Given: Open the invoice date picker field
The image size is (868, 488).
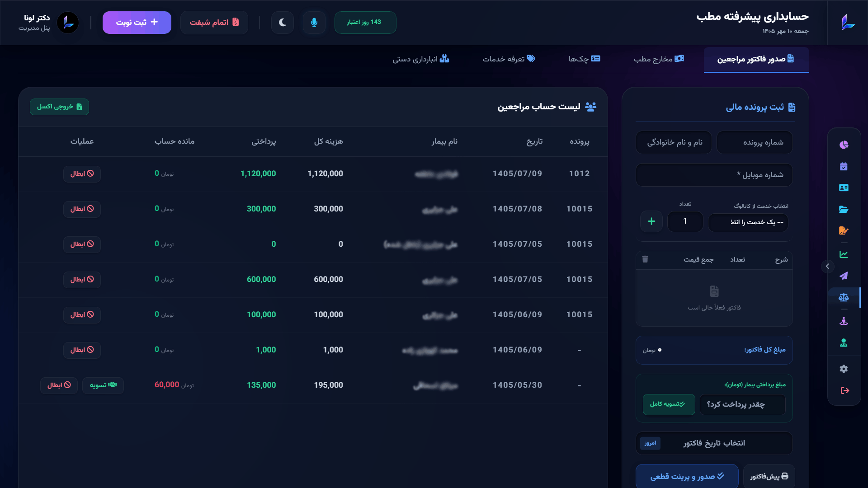Looking at the screenshot, I should pos(714,443).
